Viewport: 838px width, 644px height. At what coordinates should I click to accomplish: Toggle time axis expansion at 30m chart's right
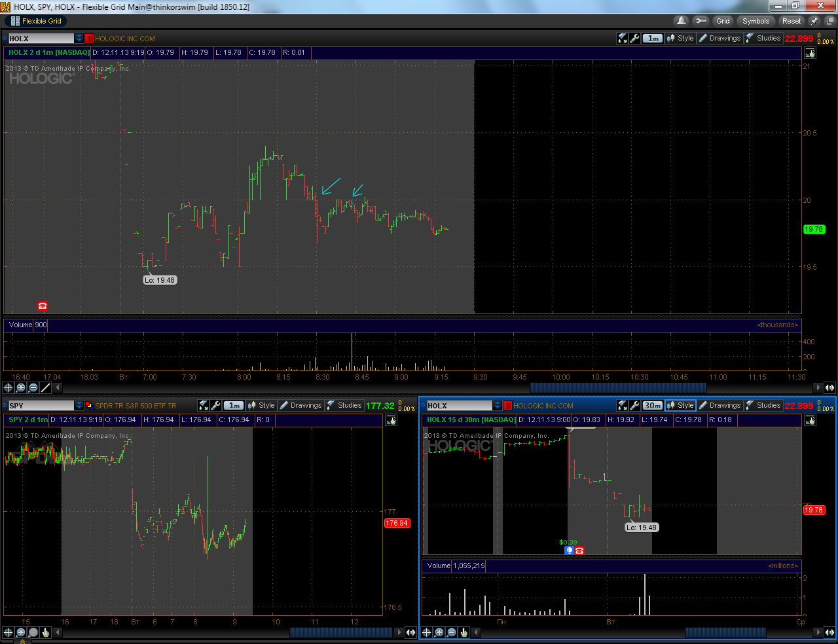pos(829,632)
